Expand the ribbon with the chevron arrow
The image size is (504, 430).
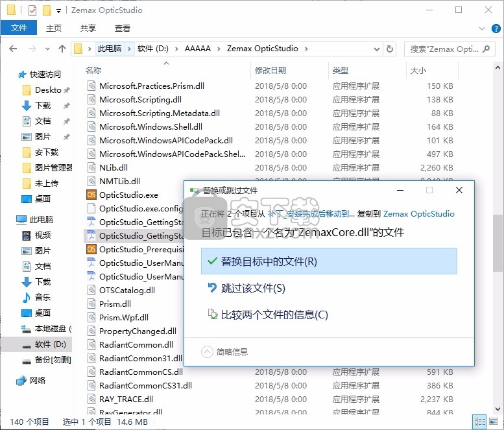[482, 29]
